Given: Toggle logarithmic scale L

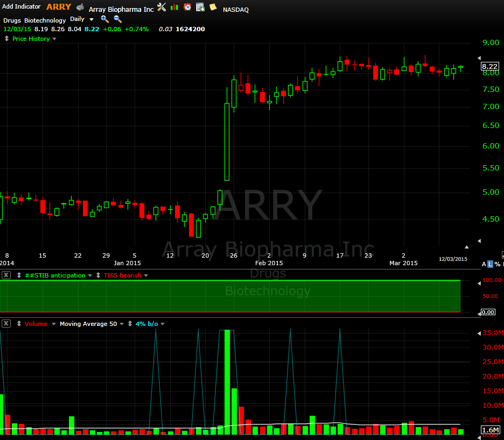Looking at the screenshot, I should pyautogui.click(x=490, y=264).
